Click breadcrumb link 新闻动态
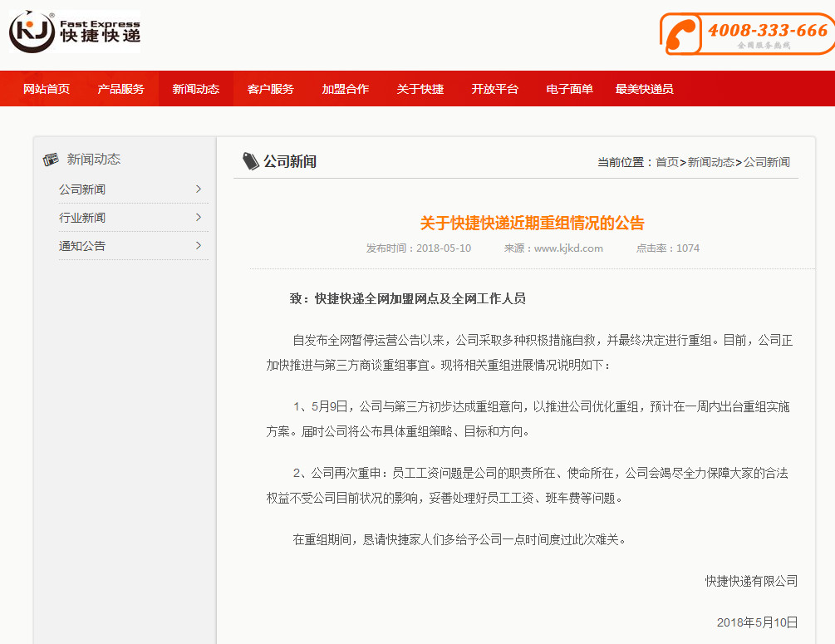 [711, 162]
